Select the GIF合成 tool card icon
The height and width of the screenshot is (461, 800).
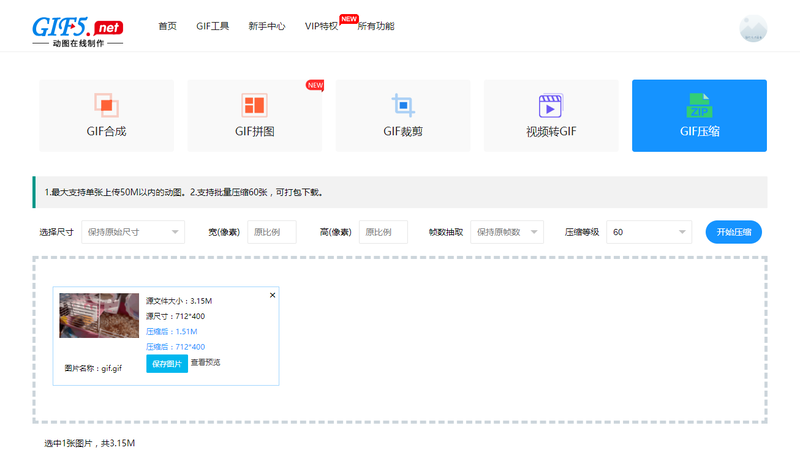pyautogui.click(x=106, y=105)
